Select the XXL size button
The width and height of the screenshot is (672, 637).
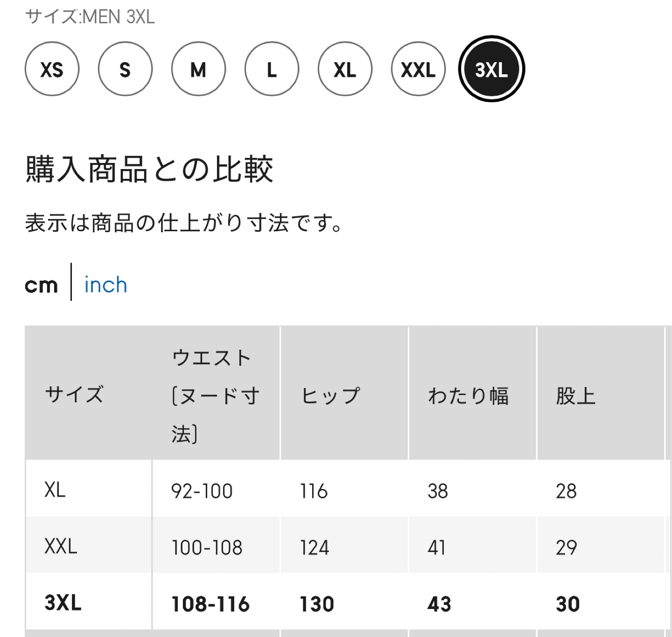coord(418,69)
